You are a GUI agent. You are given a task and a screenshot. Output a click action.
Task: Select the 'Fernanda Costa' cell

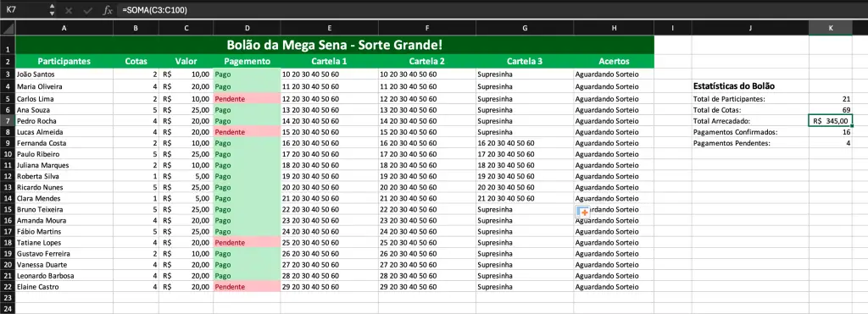[64, 143]
